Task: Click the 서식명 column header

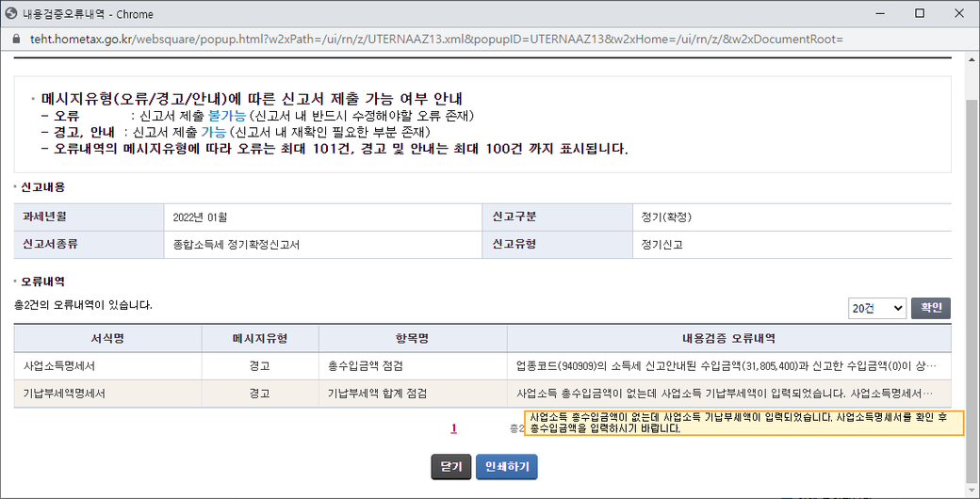Action: click(107, 339)
